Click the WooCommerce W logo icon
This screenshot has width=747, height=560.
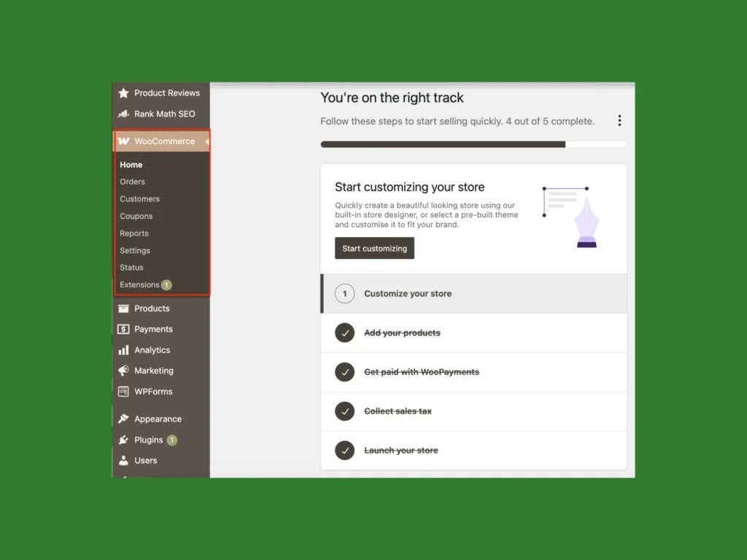(x=123, y=141)
